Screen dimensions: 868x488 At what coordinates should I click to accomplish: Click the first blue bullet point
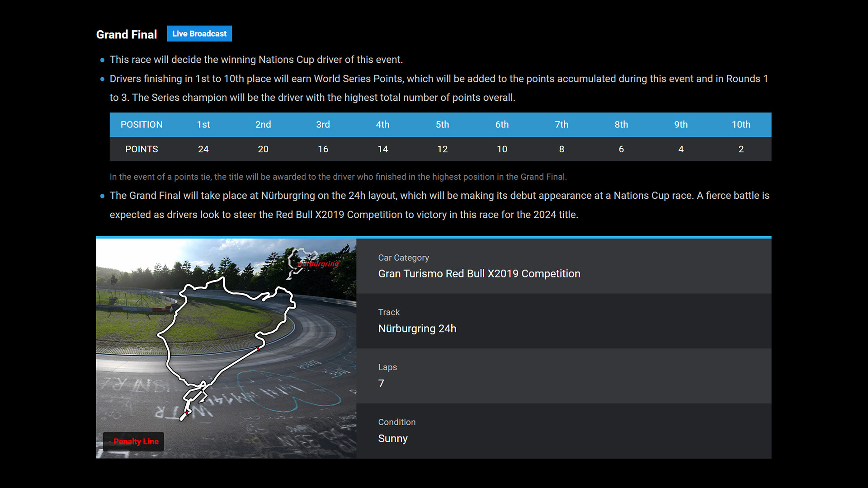[102, 60]
